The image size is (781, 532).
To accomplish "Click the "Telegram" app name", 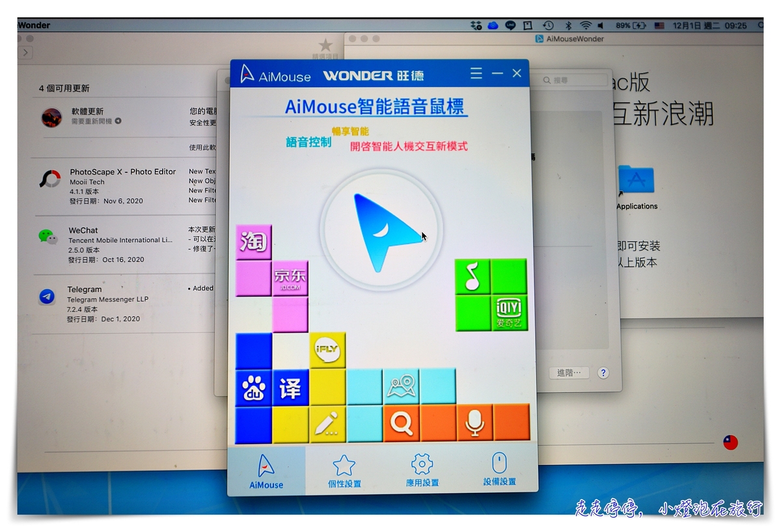I will click(x=85, y=289).
